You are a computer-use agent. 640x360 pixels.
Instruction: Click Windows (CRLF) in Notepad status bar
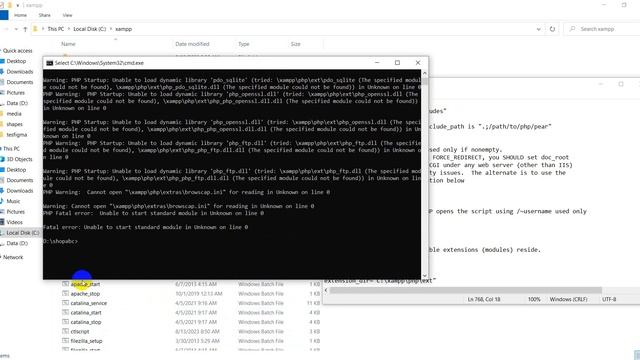click(x=568, y=299)
